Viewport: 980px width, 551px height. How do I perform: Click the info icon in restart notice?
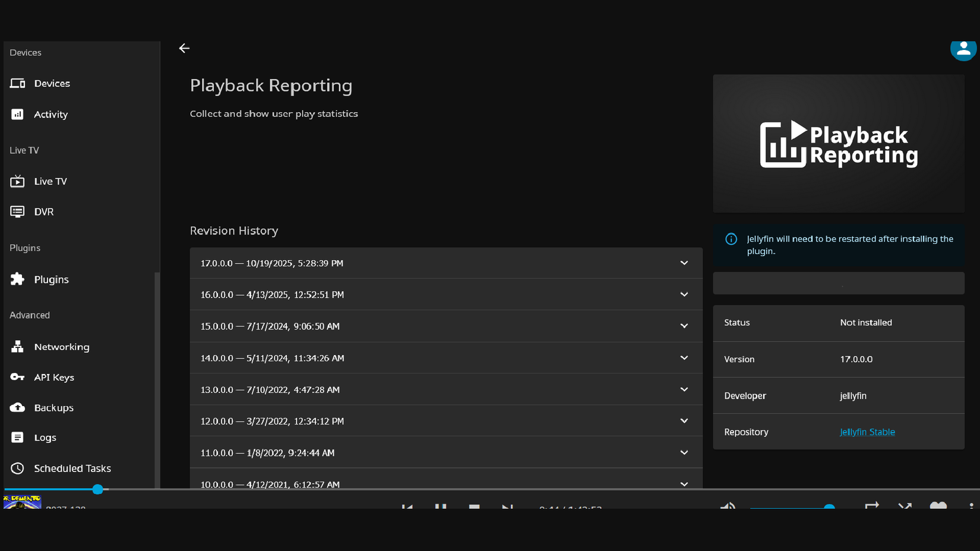(x=731, y=239)
